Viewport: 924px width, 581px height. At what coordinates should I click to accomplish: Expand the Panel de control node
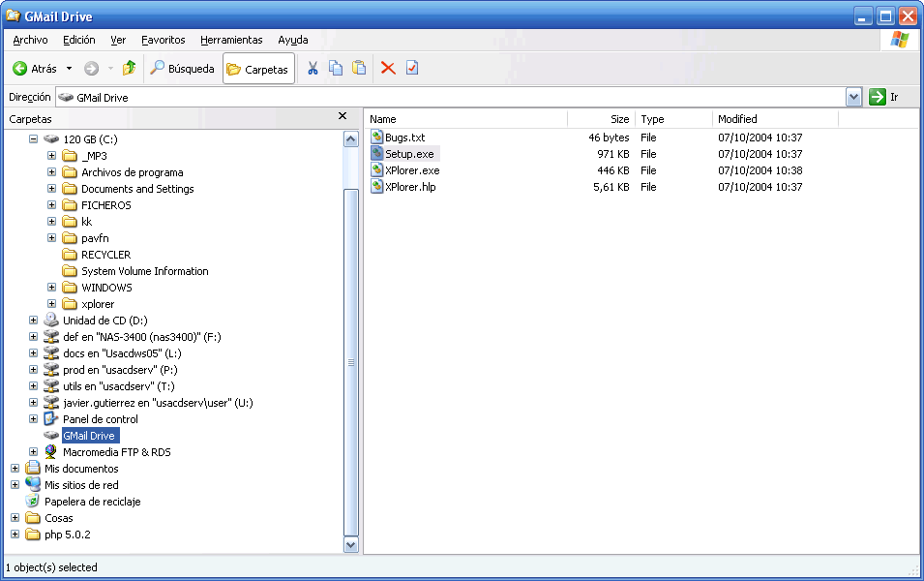[34, 418]
